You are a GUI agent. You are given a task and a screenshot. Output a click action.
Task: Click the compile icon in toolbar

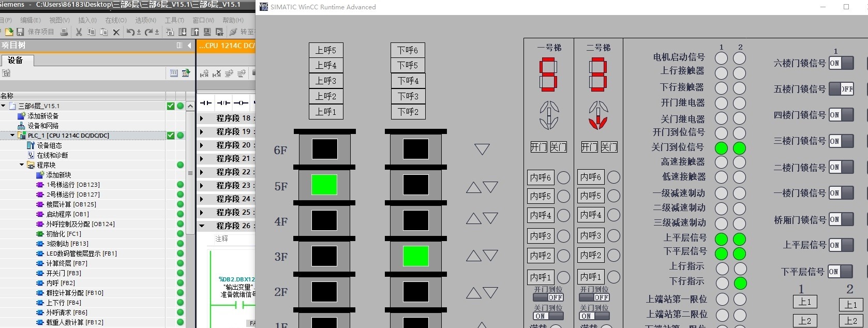pyautogui.click(x=170, y=32)
